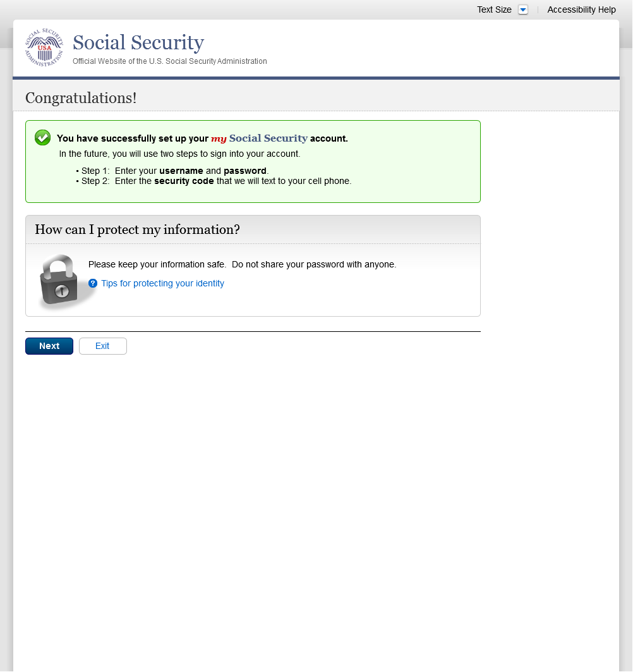The width and height of the screenshot is (633, 672).
Task: Click the 'Please keep your information safe' text
Action: [x=242, y=264]
